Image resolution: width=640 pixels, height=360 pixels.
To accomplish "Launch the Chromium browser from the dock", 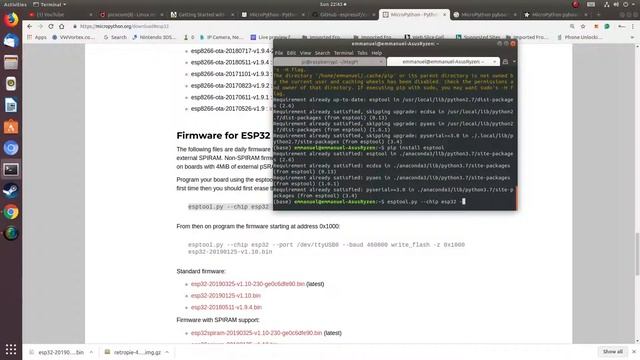I will tap(11, 148).
